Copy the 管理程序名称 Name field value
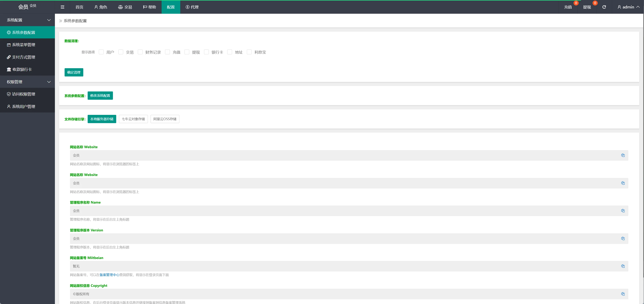This screenshot has height=304, width=644. point(623,211)
